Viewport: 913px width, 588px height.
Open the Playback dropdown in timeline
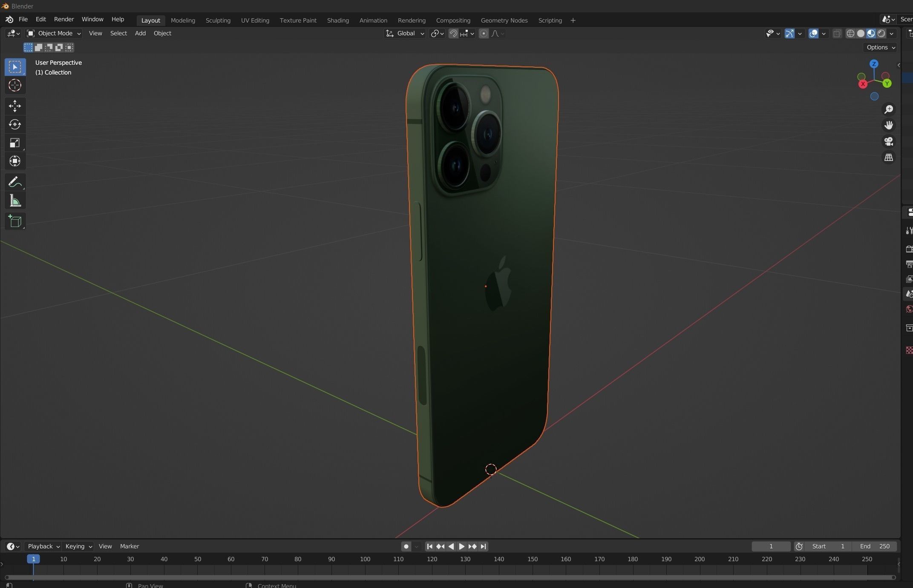pyautogui.click(x=43, y=546)
